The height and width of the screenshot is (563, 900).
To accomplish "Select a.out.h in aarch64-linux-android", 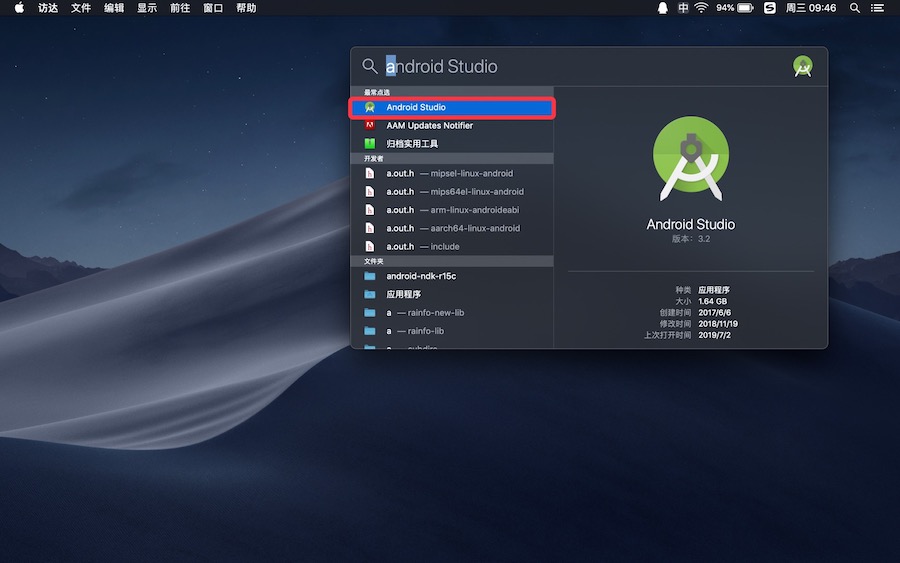I will pos(452,228).
